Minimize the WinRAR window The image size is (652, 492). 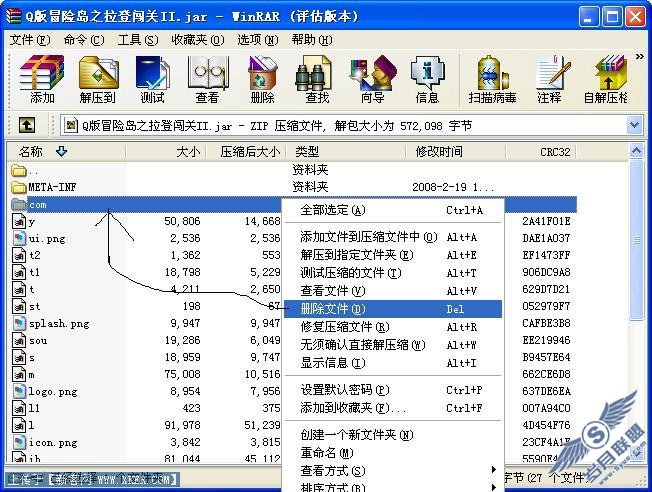pyautogui.click(x=589, y=17)
